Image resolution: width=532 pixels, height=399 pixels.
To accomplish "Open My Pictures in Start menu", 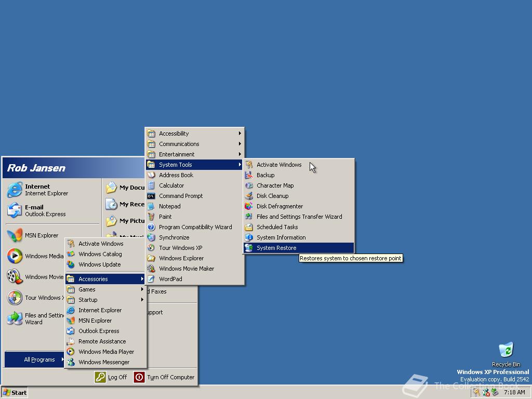I will (x=125, y=221).
